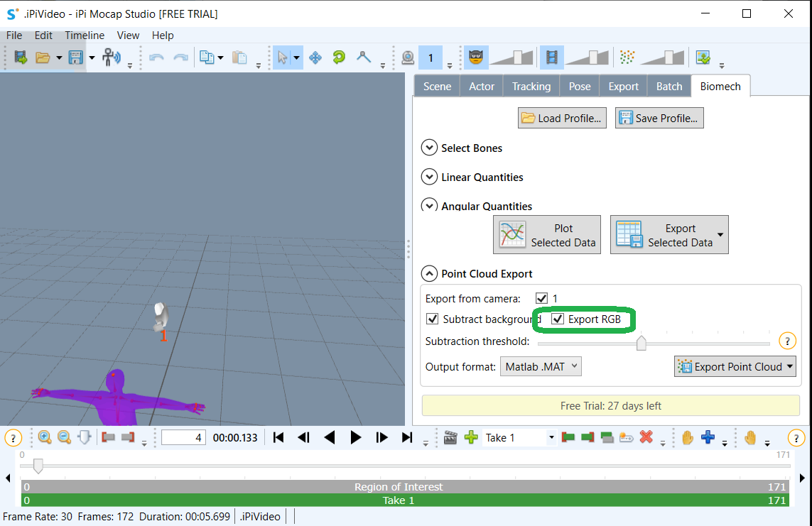Zoom out on the timeline
This screenshot has width=812, height=526.
click(x=64, y=437)
